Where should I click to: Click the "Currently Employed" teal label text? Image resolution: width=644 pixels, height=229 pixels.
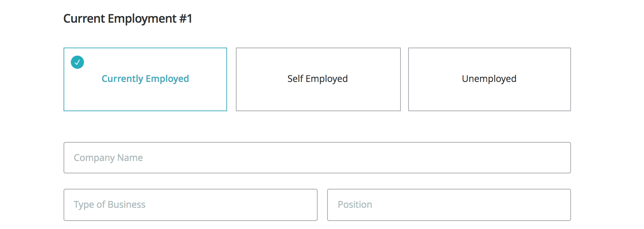point(145,79)
